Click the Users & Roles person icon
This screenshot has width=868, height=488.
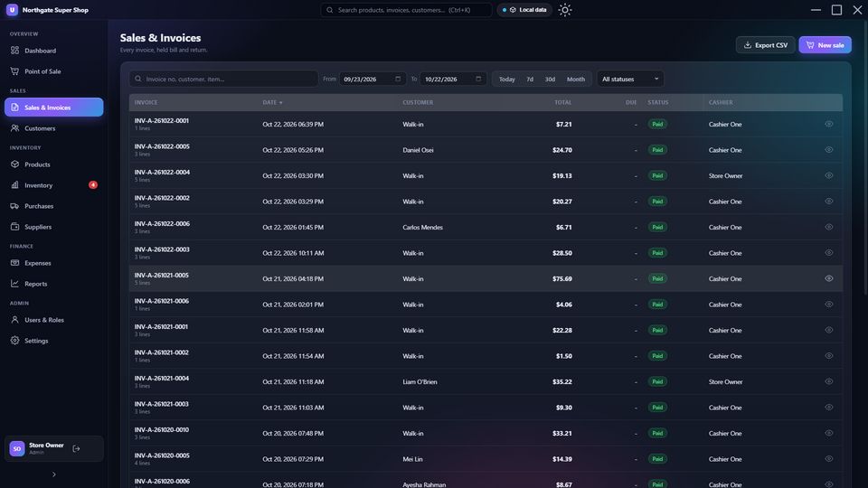point(15,320)
